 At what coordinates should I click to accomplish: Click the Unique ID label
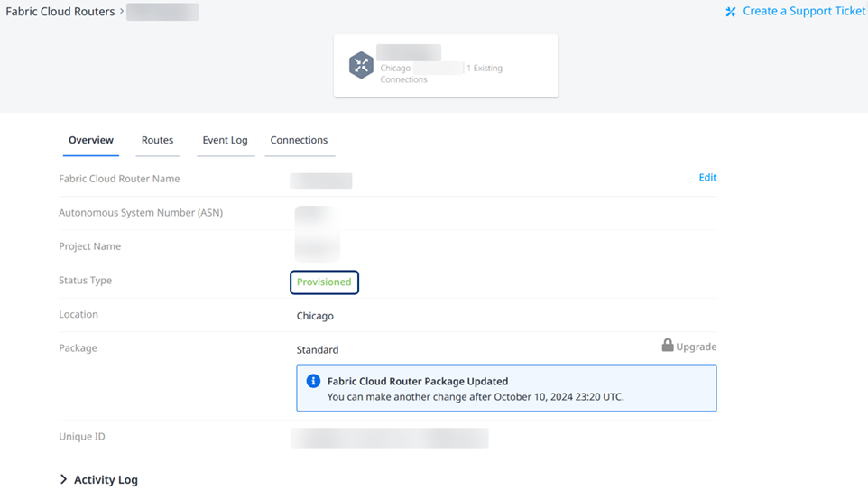[82, 436]
